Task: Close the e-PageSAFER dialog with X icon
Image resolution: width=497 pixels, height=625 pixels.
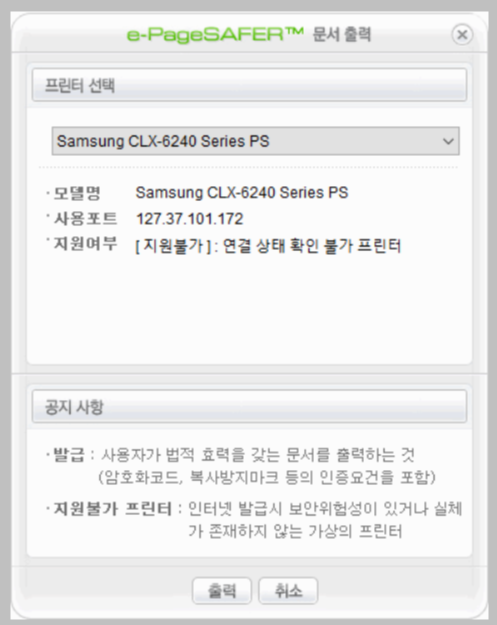Action: [462, 35]
